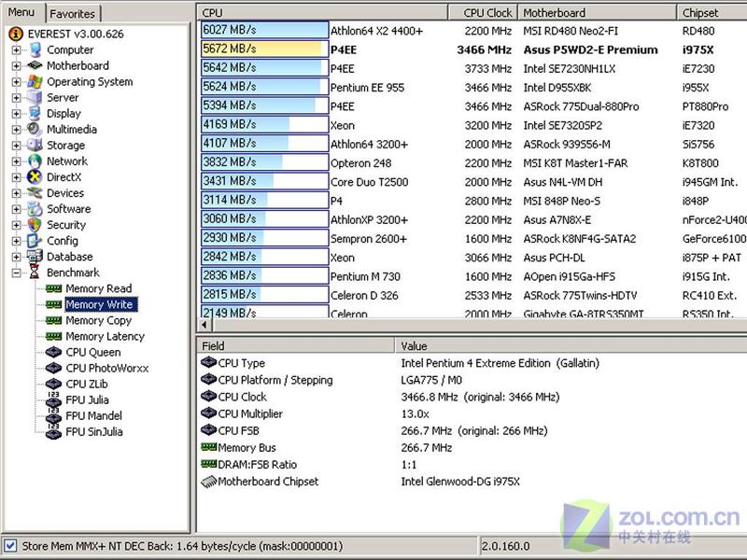Sort by the CPU Clock column header

483,12
